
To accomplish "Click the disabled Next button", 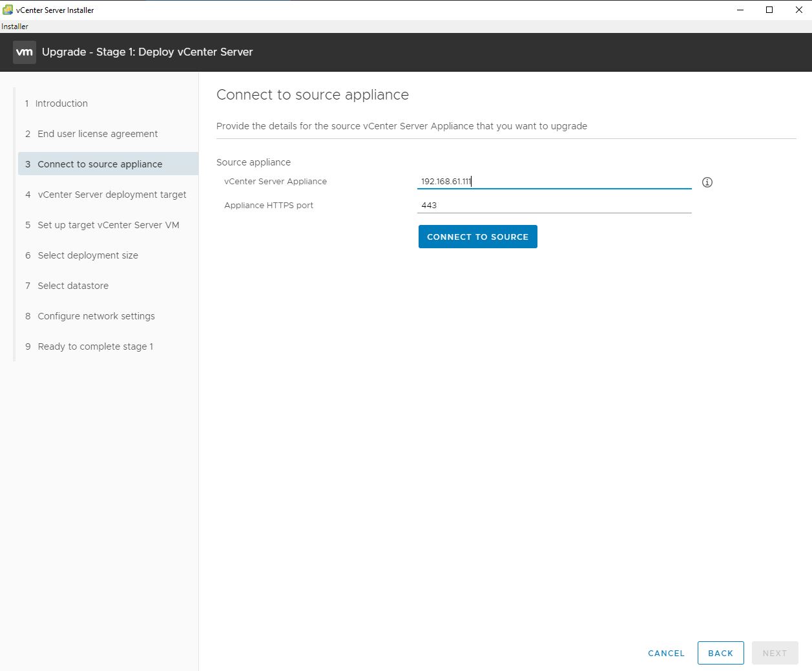I will pos(775,653).
